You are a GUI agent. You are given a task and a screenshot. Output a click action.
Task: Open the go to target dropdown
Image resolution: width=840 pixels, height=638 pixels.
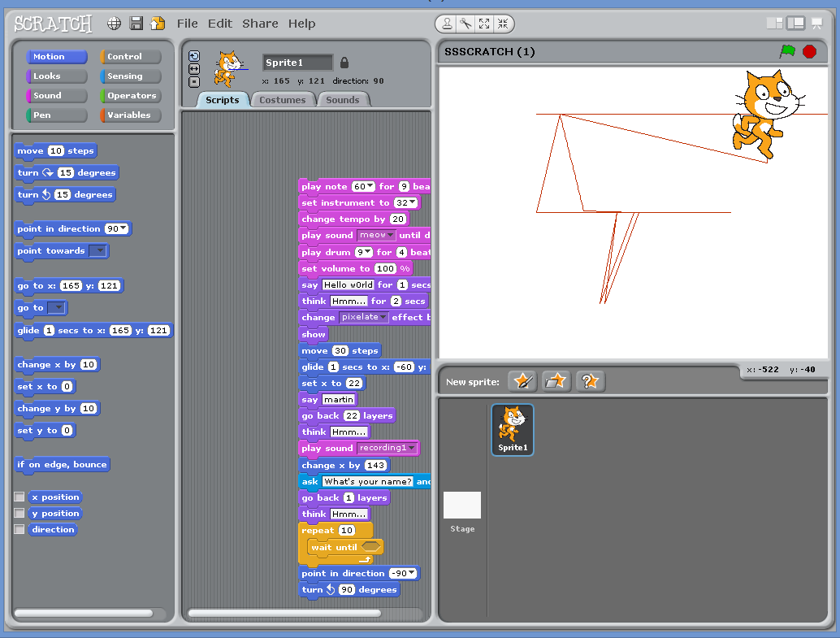[x=56, y=308]
